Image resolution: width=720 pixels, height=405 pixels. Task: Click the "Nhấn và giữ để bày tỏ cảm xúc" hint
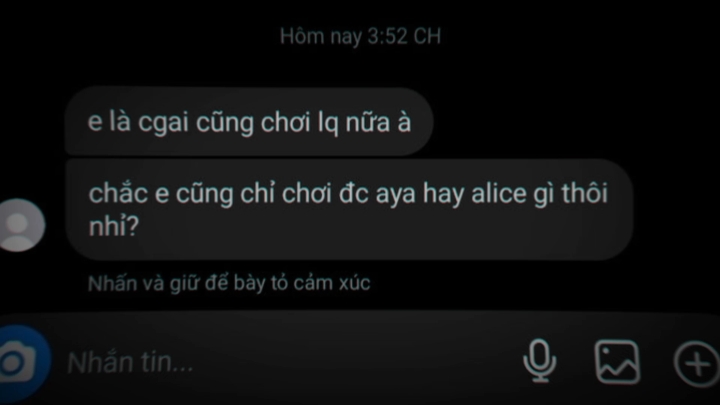(x=229, y=283)
